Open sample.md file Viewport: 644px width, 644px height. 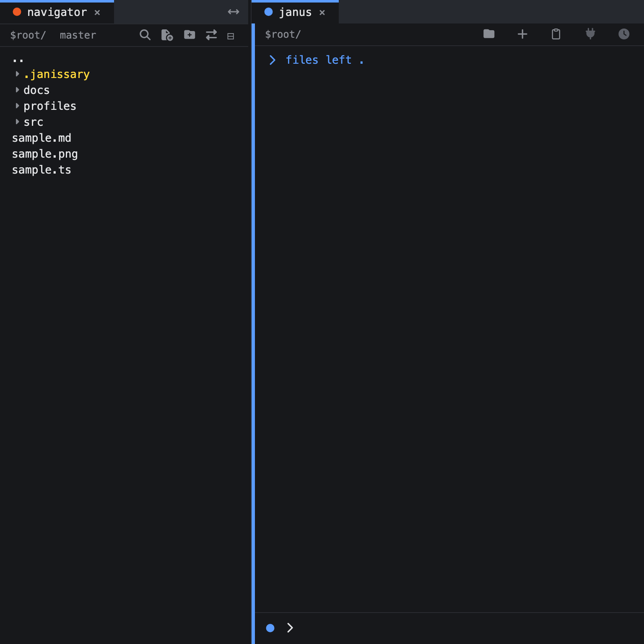tap(42, 138)
